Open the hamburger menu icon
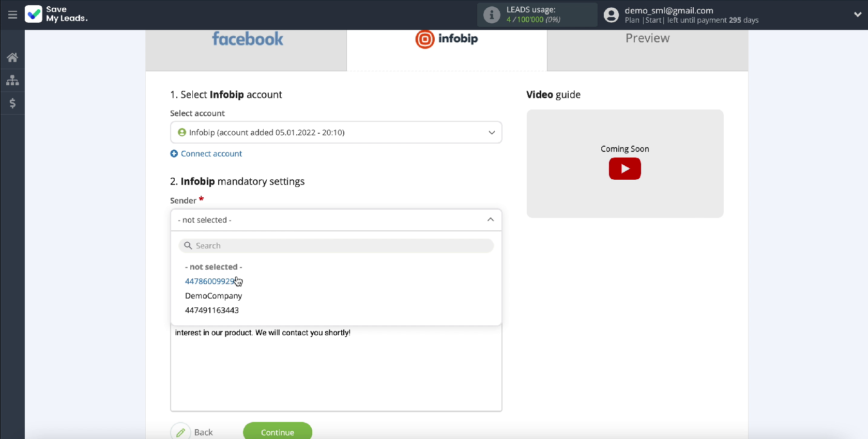Screen dimensions: 868x439 (x=12, y=15)
